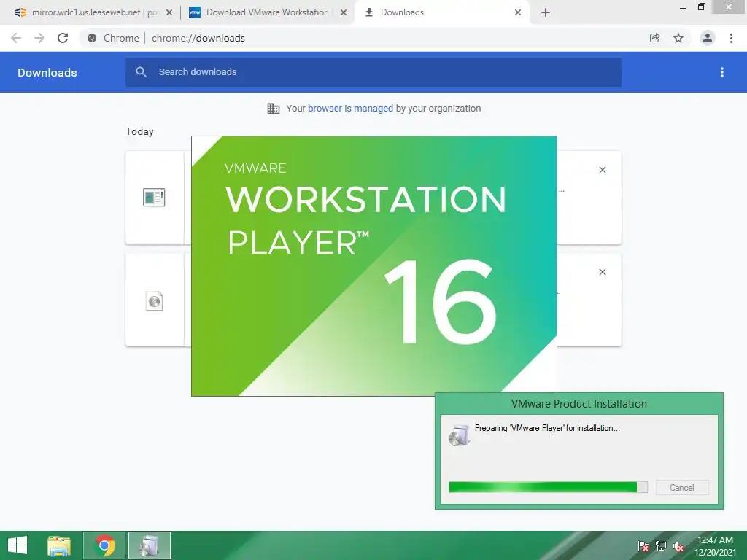Click the muted volume tray icon
747x560 pixels.
pos(679,546)
